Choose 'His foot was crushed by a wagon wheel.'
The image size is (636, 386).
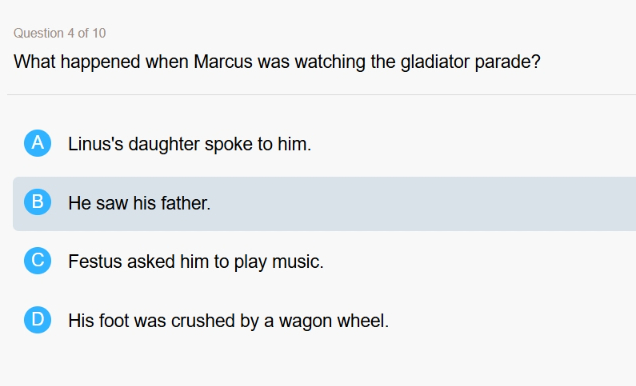(x=228, y=321)
